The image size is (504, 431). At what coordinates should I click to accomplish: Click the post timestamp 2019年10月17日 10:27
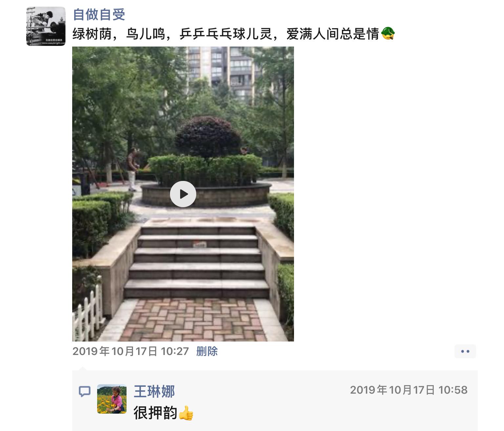131,351
